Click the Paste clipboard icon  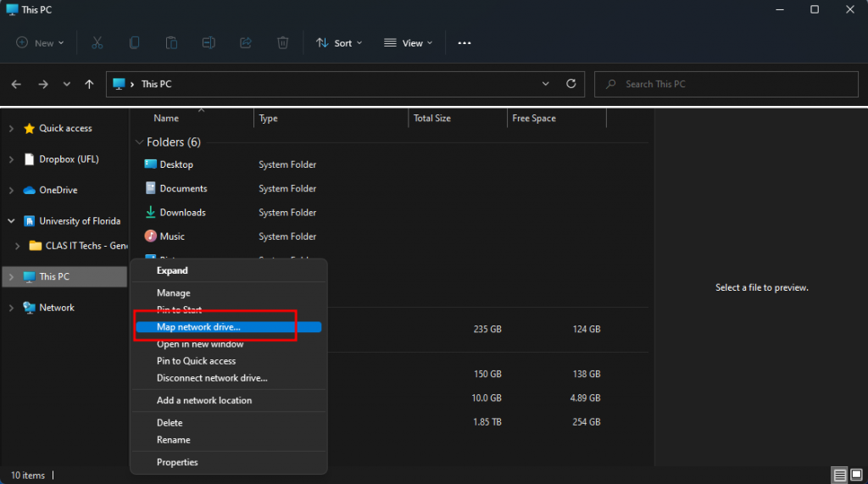171,42
